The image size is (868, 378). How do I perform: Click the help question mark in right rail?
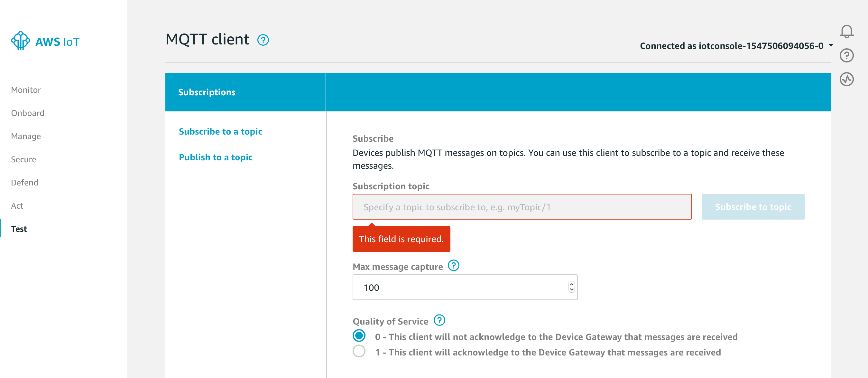click(x=846, y=56)
